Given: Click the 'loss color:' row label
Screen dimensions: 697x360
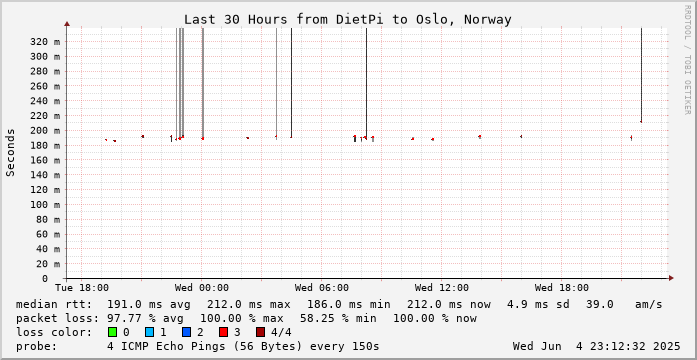Looking at the screenshot, I should click(54, 332).
